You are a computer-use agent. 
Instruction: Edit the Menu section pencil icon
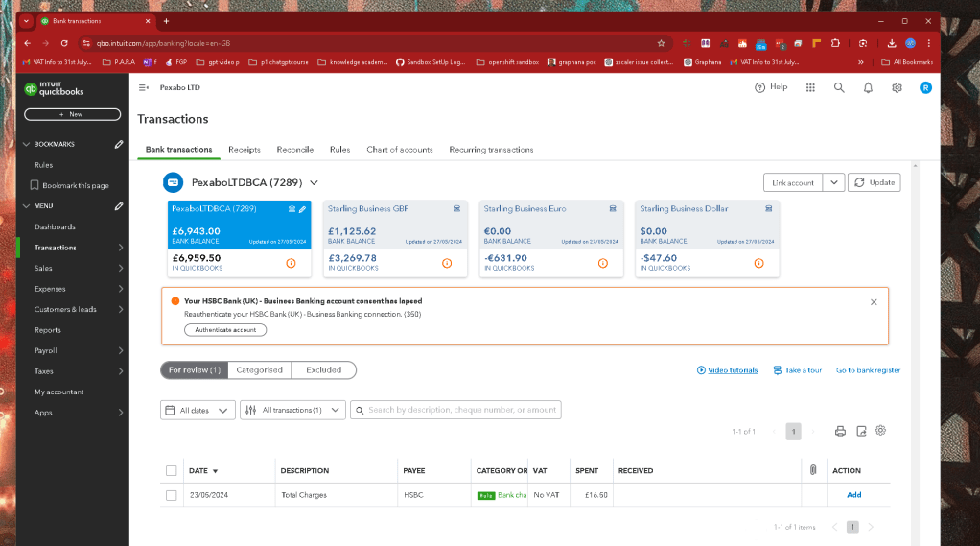119,206
